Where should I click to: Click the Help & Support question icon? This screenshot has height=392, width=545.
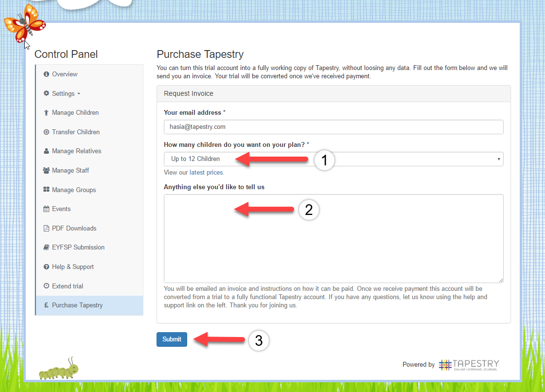[x=46, y=267]
